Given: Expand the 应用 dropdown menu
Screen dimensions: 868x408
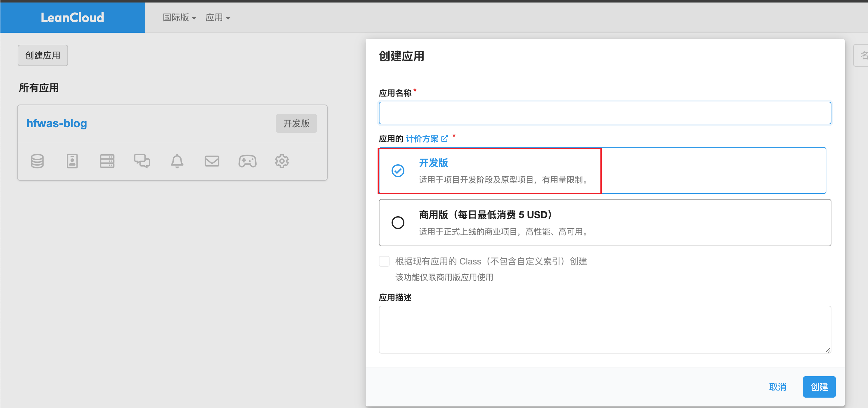Looking at the screenshot, I should coord(218,18).
